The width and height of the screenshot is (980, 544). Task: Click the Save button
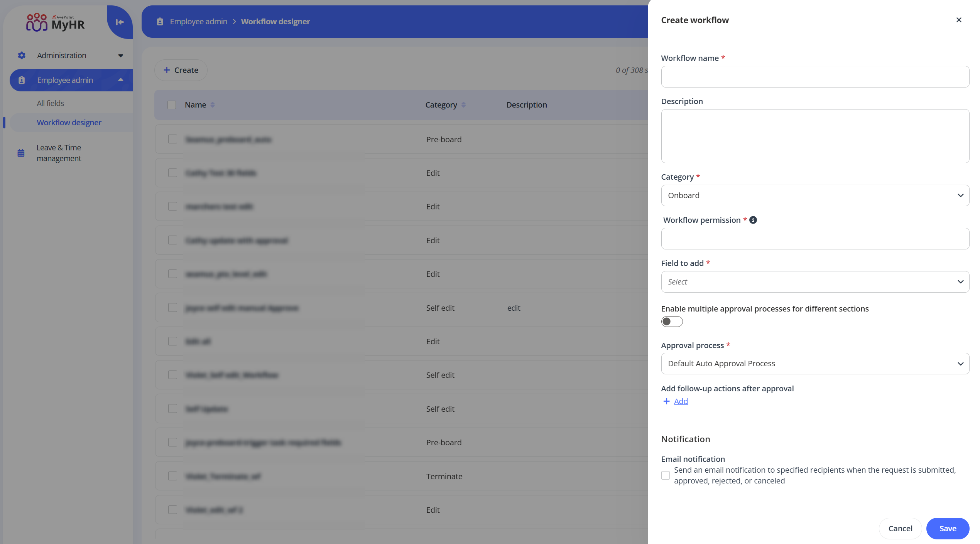click(x=947, y=529)
